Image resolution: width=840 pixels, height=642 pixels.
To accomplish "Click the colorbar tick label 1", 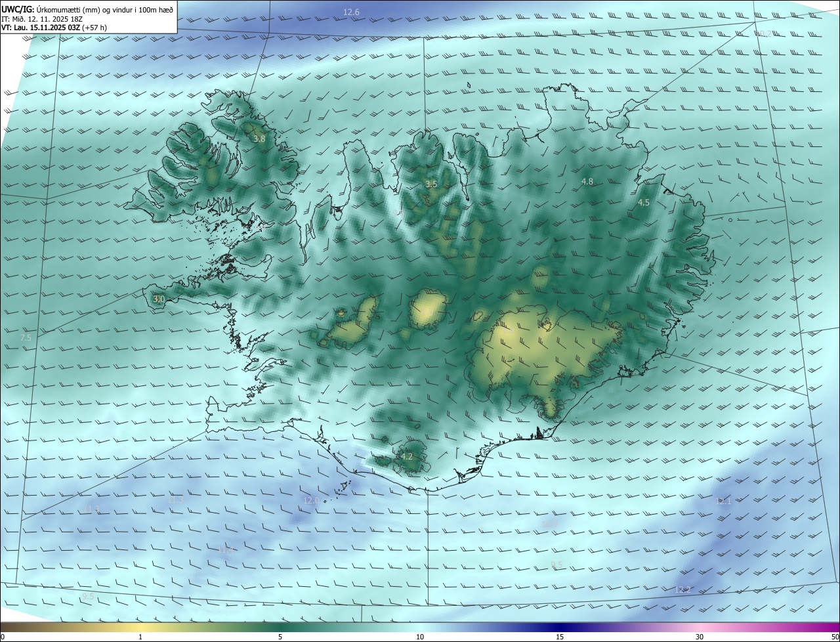I will click(x=140, y=637).
